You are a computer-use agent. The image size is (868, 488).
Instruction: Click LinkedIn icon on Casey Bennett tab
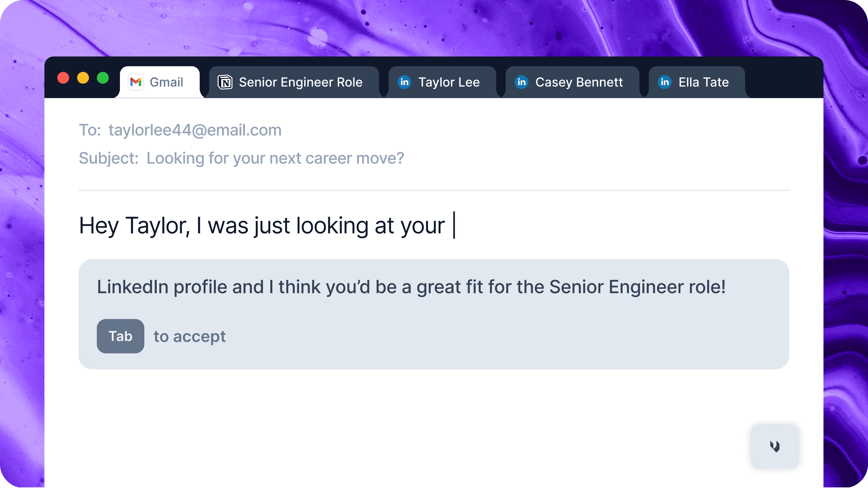pyautogui.click(x=521, y=82)
